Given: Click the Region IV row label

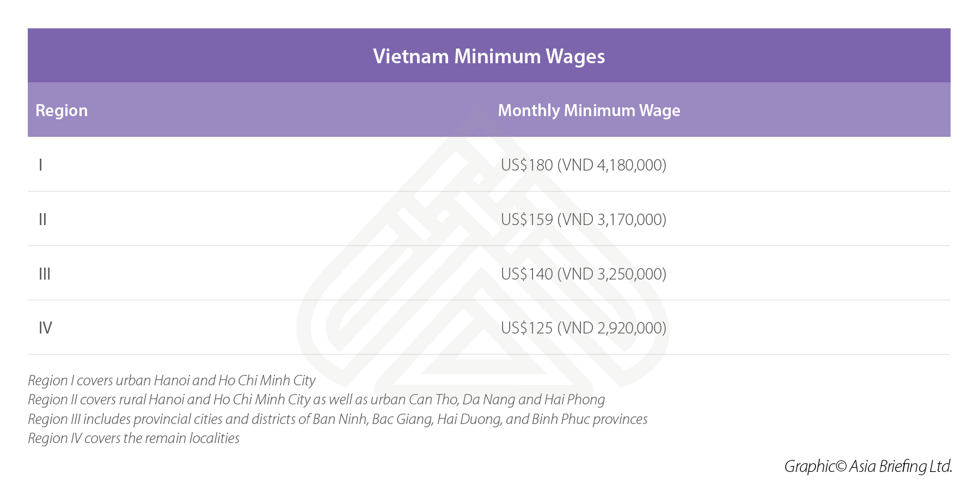Looking at the screenshot, I should click(45, 328).
